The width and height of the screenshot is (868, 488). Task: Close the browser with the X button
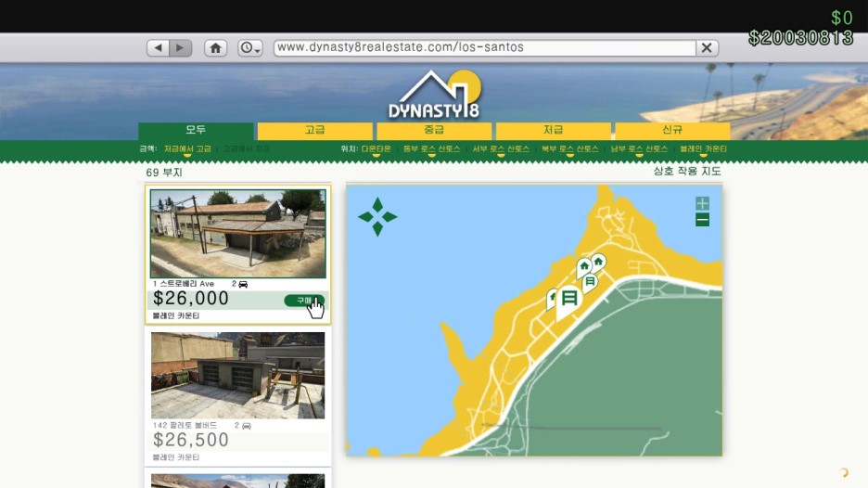tap(707, 47)
